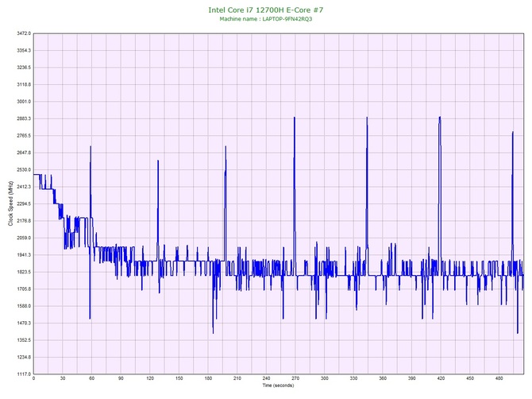The height and width of the screenshot is (399, 532).
Task: Click the 2647.8 y-axis value
Action: click(24, 153)
